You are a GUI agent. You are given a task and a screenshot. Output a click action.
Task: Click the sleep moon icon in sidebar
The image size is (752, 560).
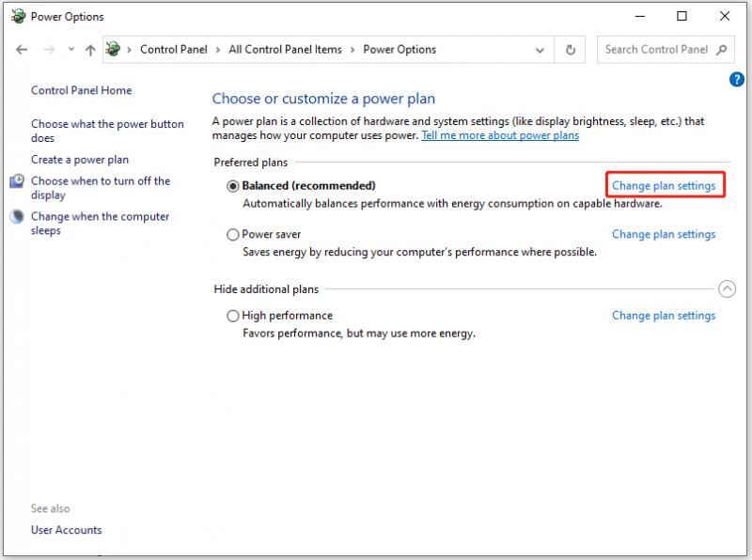17,217
